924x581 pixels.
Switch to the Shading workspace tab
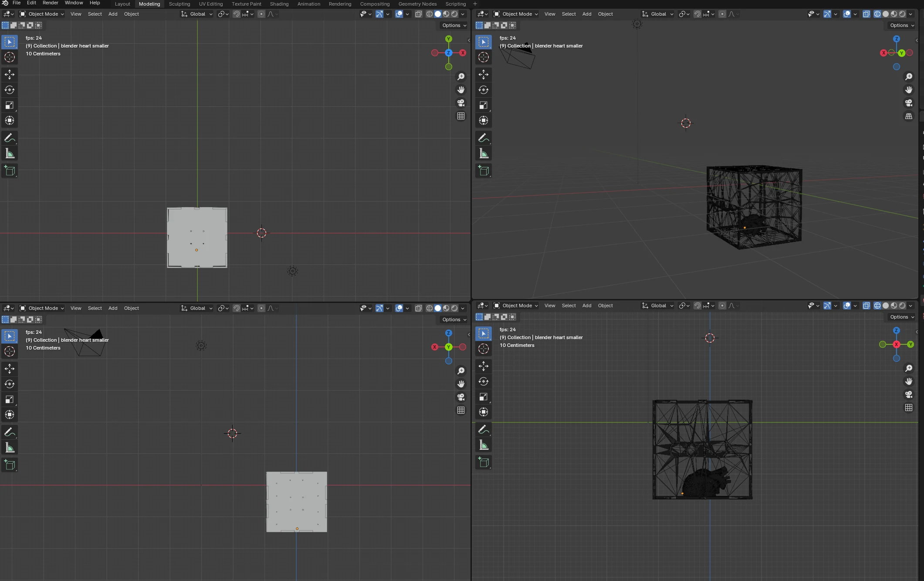point(279,4)
